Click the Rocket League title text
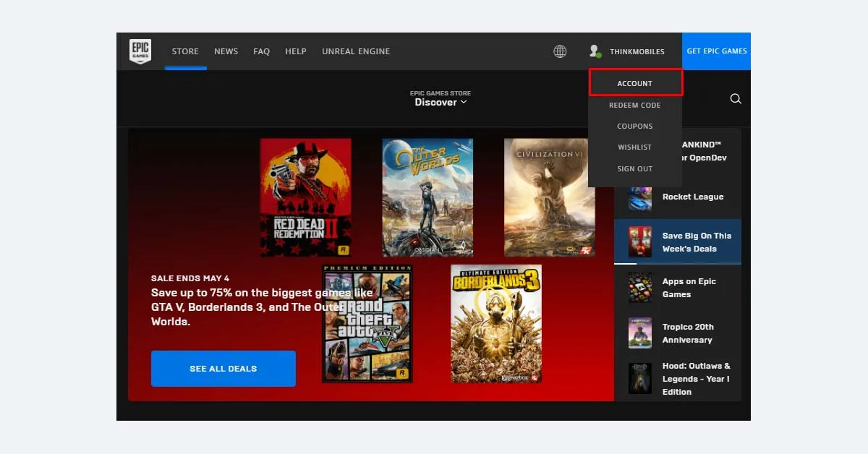 [x=693, y=197]
